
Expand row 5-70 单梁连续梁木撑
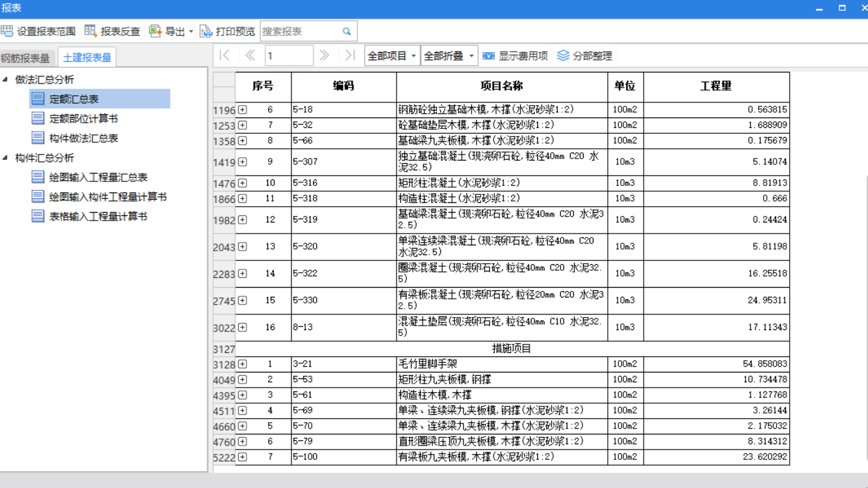point(243,426)
